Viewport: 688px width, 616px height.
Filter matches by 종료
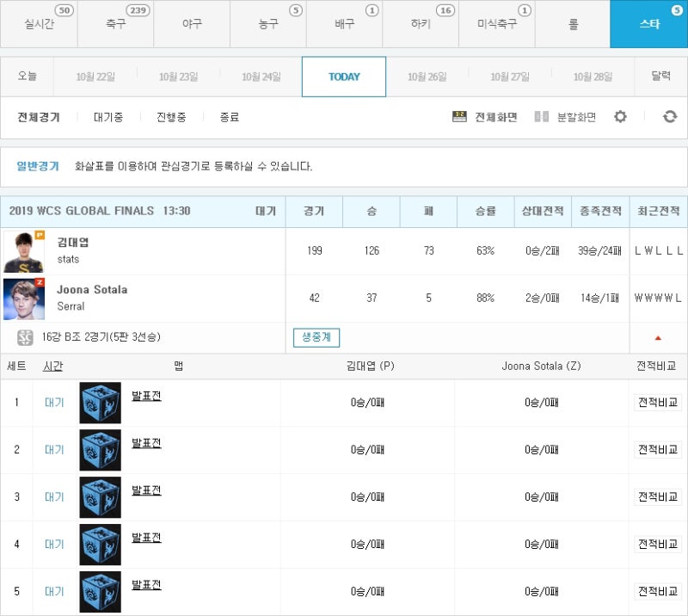[230, 117]
